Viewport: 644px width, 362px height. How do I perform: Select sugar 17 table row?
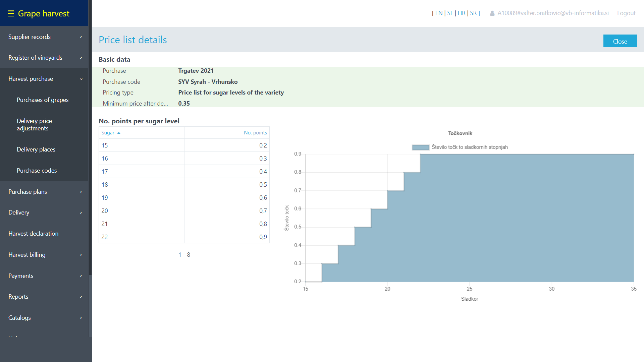click(184, 172)
